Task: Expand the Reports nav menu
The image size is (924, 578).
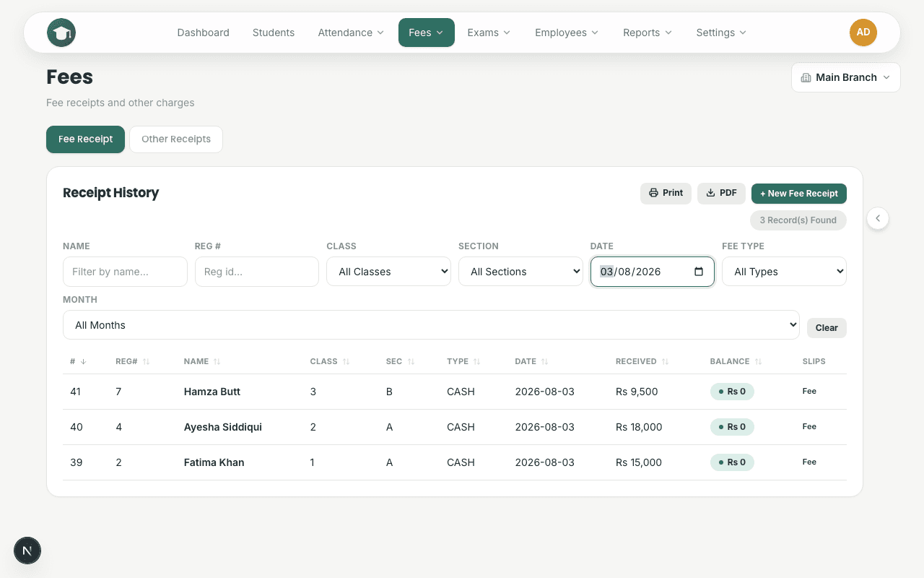Action: point(648,33)
